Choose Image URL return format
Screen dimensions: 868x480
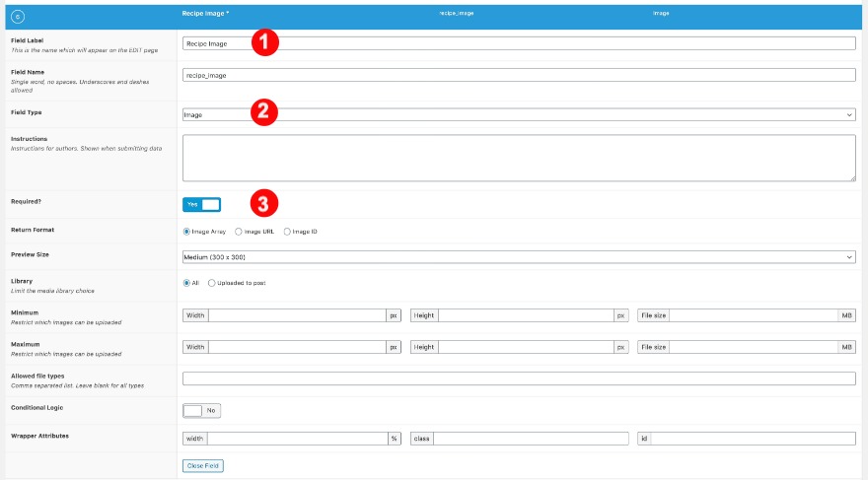(x=239, y=232)
